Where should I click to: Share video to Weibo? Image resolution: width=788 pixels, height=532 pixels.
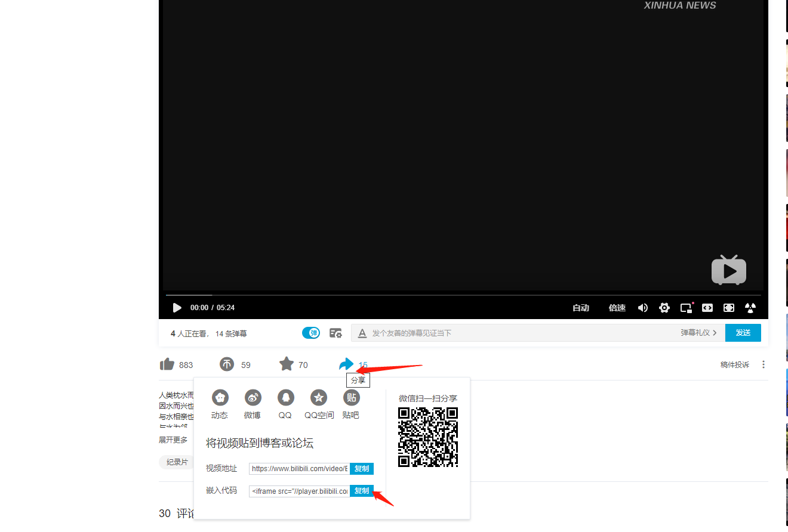coord(253,398)
